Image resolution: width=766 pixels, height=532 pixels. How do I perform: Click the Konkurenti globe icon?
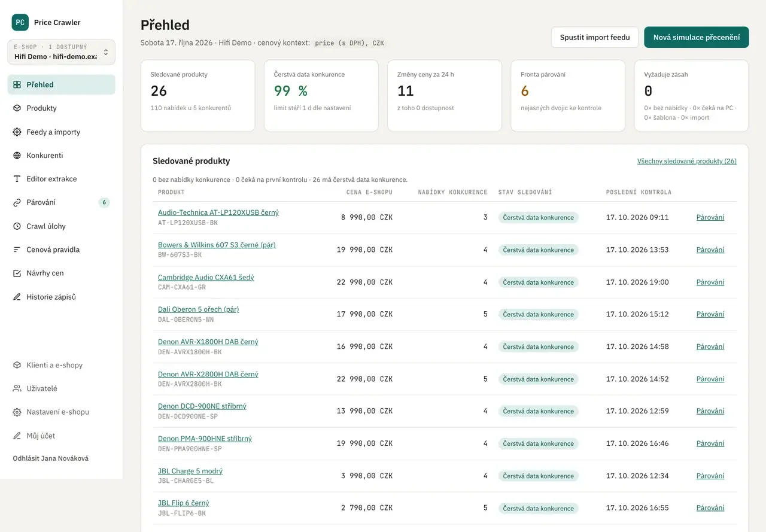coord(17,156)
